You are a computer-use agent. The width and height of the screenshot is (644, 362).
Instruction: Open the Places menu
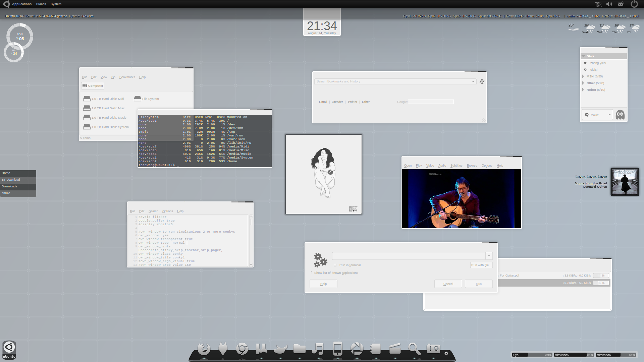point(41,4)
